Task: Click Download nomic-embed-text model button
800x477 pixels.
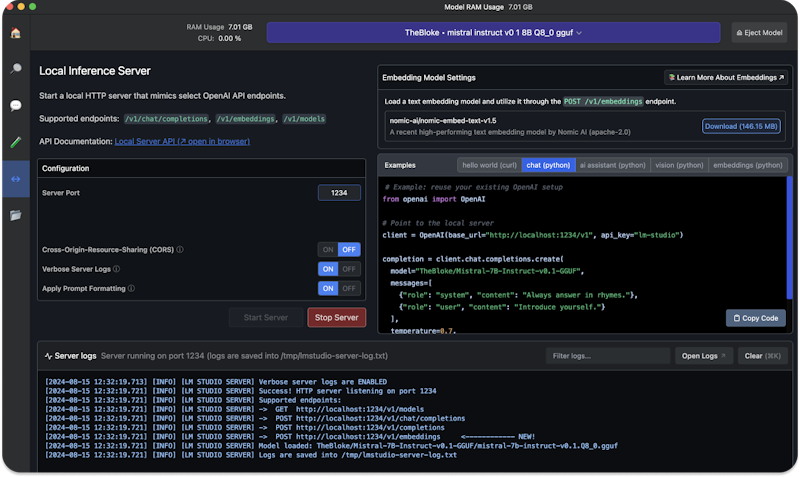Action: pos(741,127)
